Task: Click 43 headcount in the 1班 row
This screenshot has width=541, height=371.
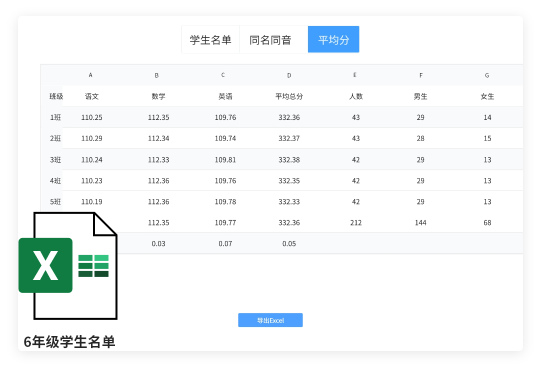Action: click(356, 117)
